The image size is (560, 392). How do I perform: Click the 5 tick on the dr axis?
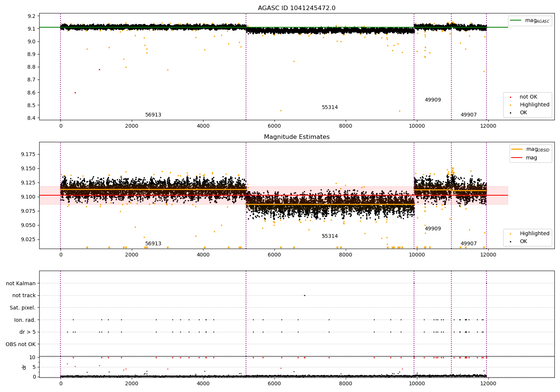coord(34,367)
